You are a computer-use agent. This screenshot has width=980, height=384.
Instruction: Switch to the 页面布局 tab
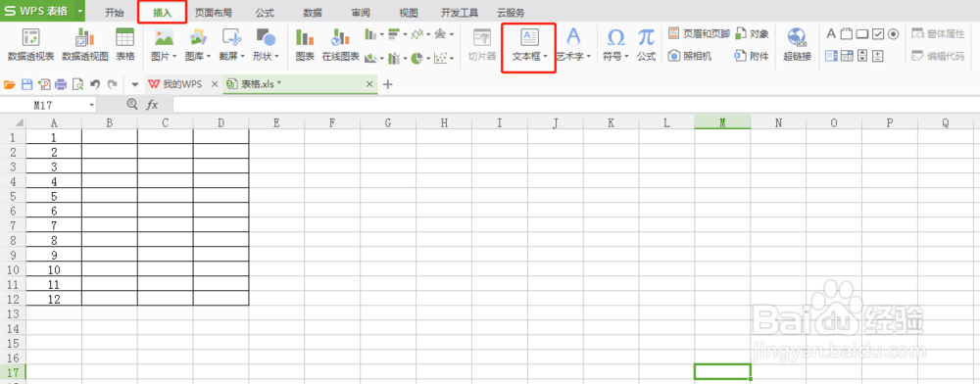click(x=213, y=13)
